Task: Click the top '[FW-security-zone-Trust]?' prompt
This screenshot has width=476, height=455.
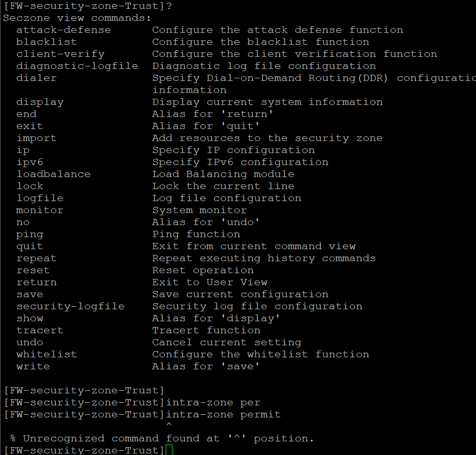Action: 88,6
